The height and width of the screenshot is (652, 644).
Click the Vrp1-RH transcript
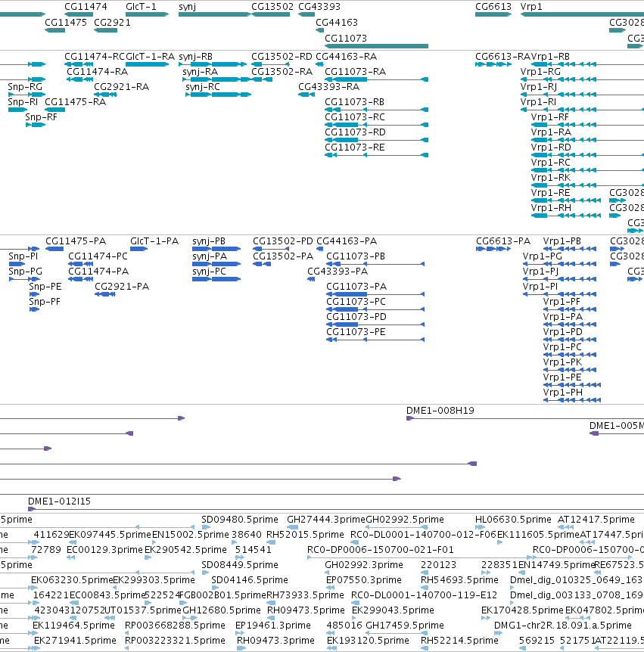click(566, 216)
